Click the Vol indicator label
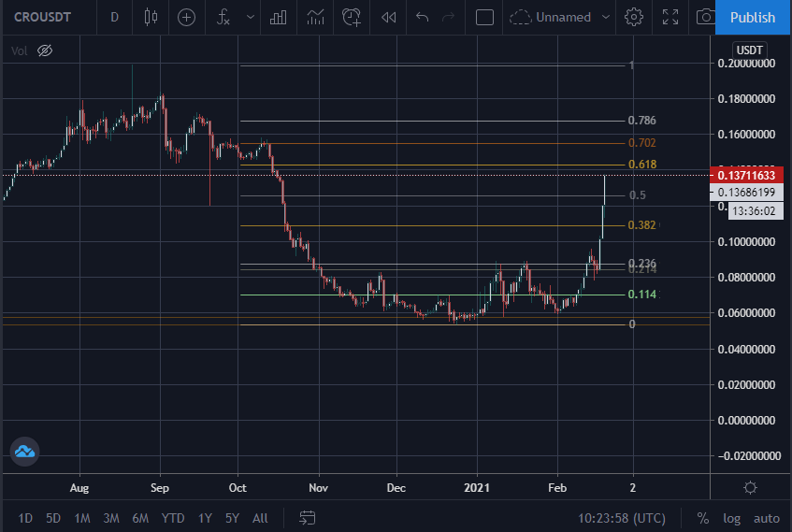Viewport: 792px width, 532px height. click(x=20, y=51)
